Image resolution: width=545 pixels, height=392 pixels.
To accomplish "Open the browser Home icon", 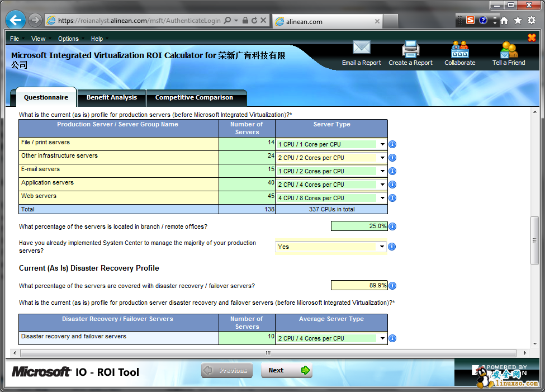I will click(504, 21).
